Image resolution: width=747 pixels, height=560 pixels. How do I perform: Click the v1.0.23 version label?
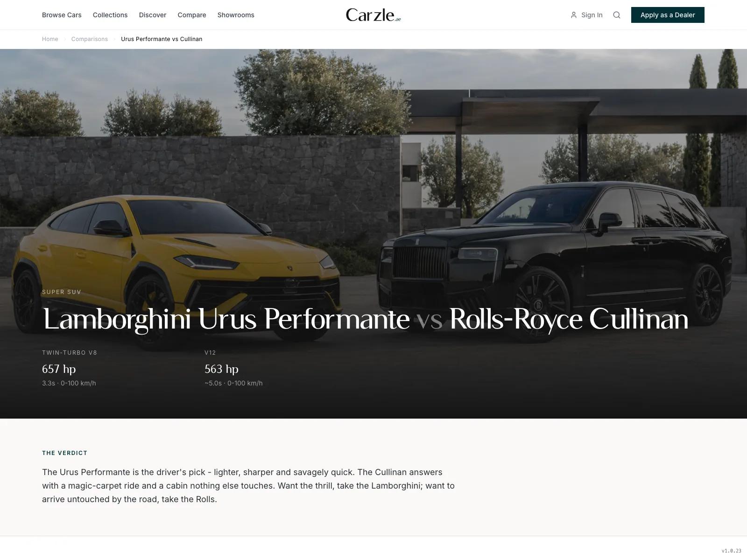[x=732, y=551]
